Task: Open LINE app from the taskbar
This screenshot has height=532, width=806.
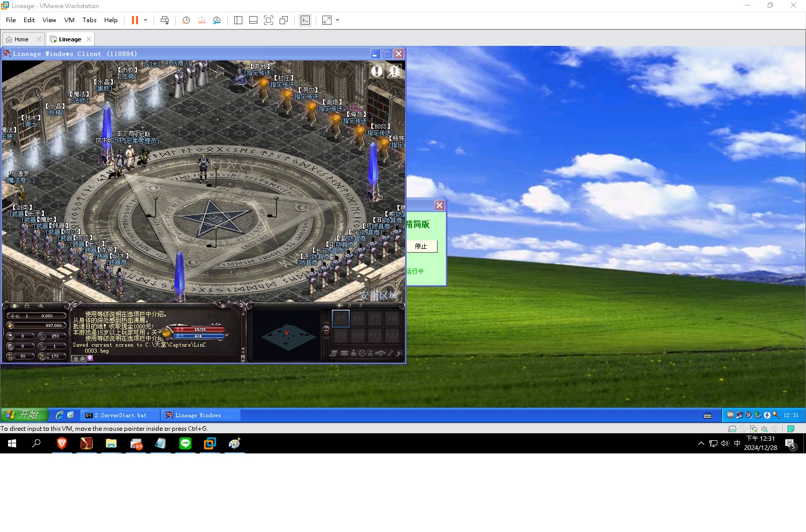Action: pyautogui.click(x=185, y=443)
